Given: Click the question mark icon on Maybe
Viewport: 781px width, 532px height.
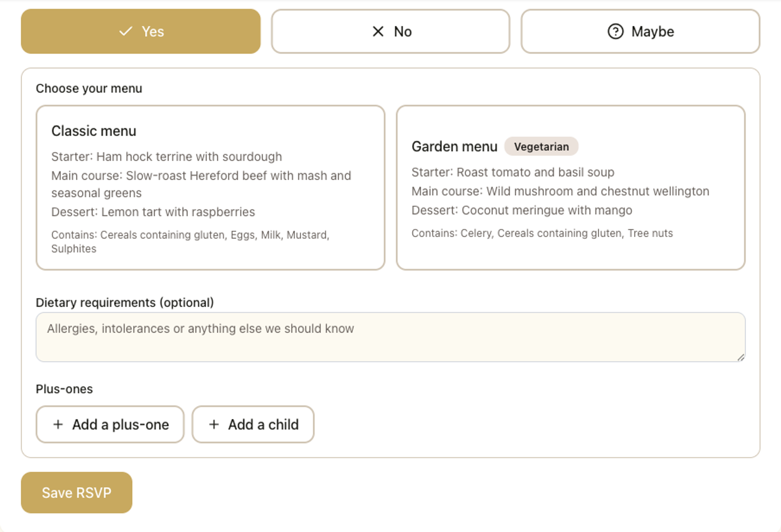Looking at the screenshot, I should point(615,31).
